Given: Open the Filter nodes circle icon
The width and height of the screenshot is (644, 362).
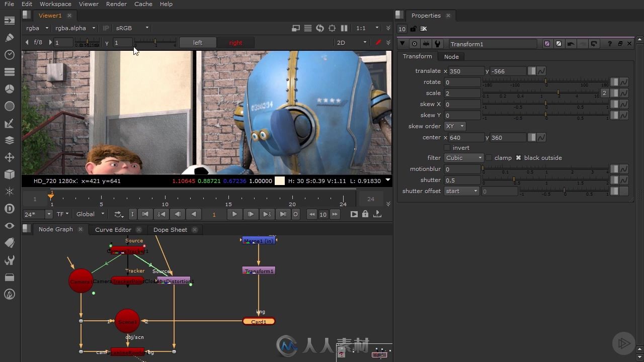Looking at the screenshot, I should tap(10, 106).
